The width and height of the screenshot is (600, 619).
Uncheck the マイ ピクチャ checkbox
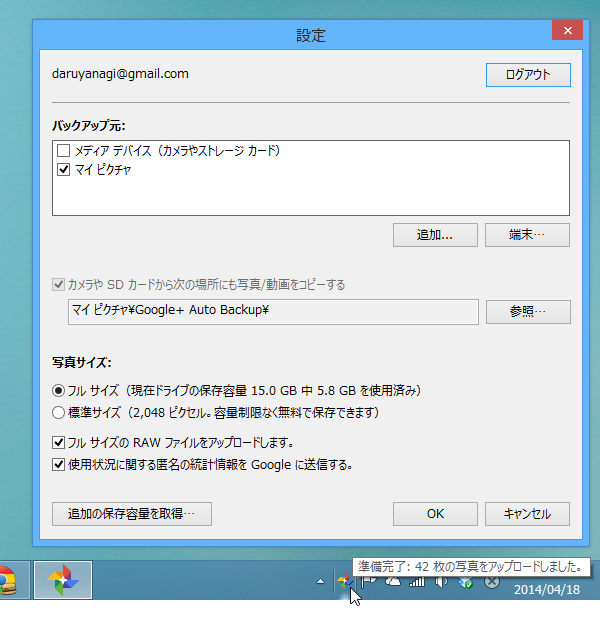(64, 170)
